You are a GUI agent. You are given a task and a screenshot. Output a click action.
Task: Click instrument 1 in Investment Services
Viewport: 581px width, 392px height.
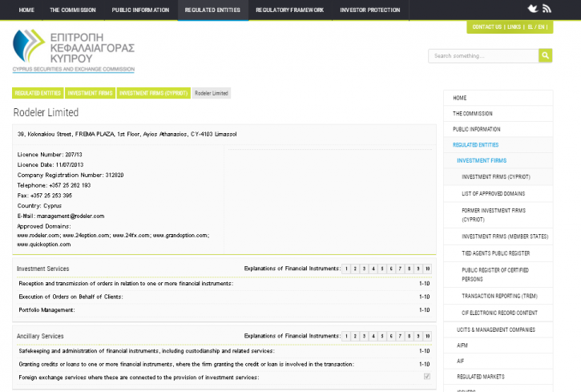coord(346,269)
